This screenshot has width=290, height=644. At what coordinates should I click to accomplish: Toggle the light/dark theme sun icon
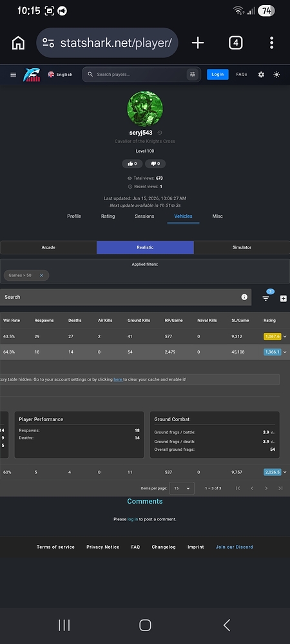point(277,74)
